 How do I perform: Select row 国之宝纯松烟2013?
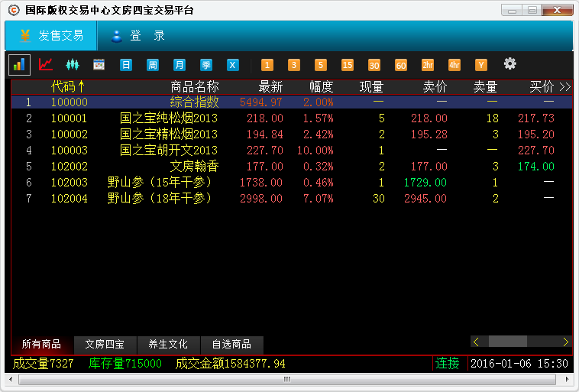coord(168,118)
